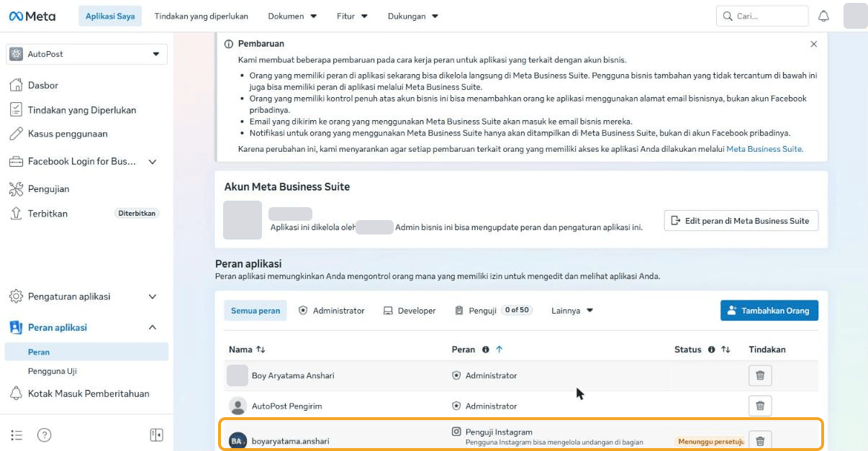This screenshot has width=868, height=451.
Task: Select Peran sub-item in sidebar
Action: (86, 352)
